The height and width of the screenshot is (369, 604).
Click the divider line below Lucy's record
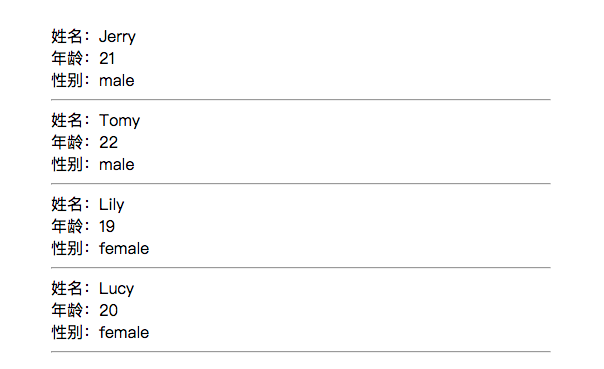click(x=301, y=351)
